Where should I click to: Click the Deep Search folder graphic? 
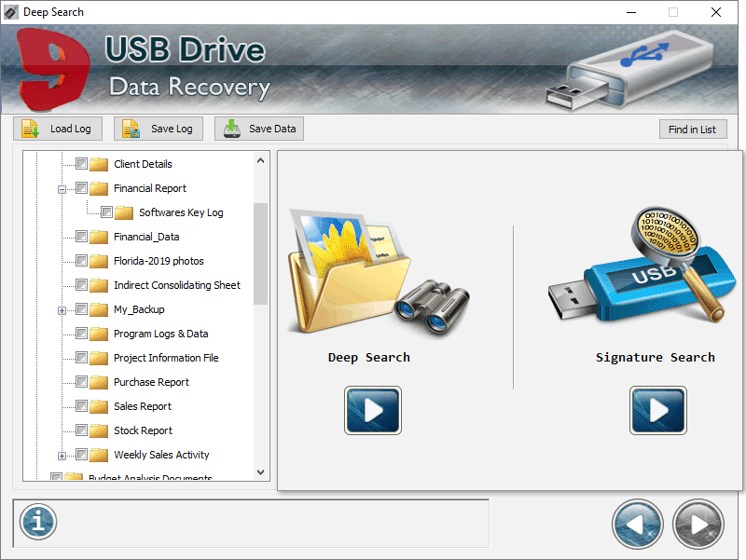point(368,270)
